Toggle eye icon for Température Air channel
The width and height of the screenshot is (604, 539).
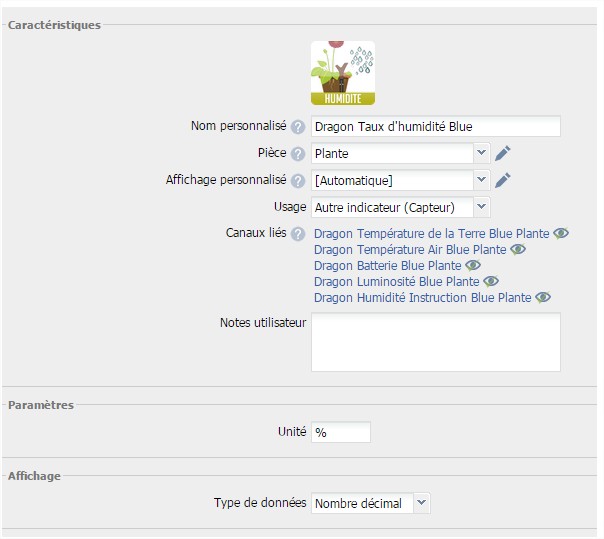(x=518, y=249)
